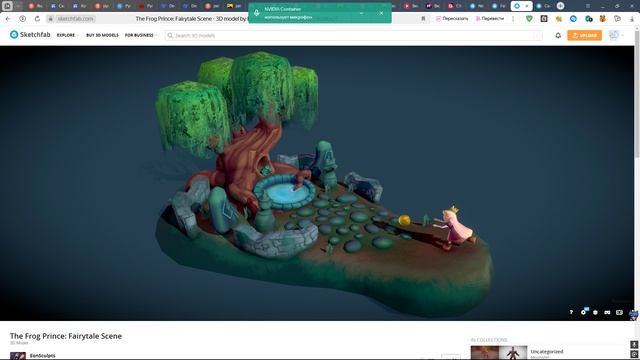Switch to tab right of active tab
640x360 pixels.
click(x=543, y=6)
